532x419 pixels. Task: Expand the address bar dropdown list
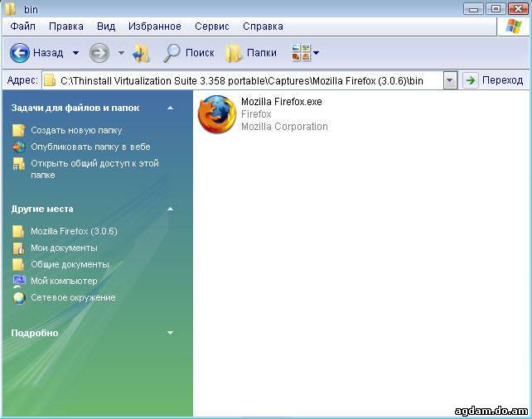point(450,80)
